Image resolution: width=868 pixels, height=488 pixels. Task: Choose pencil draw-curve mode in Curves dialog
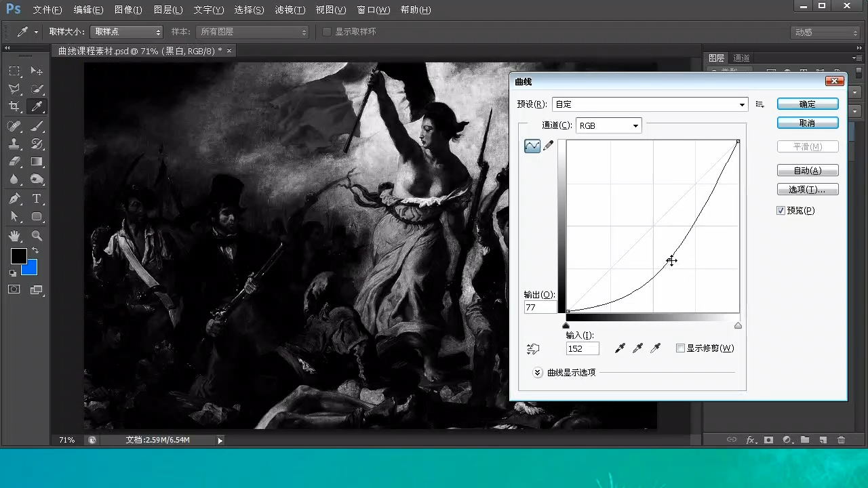[548, 146]
